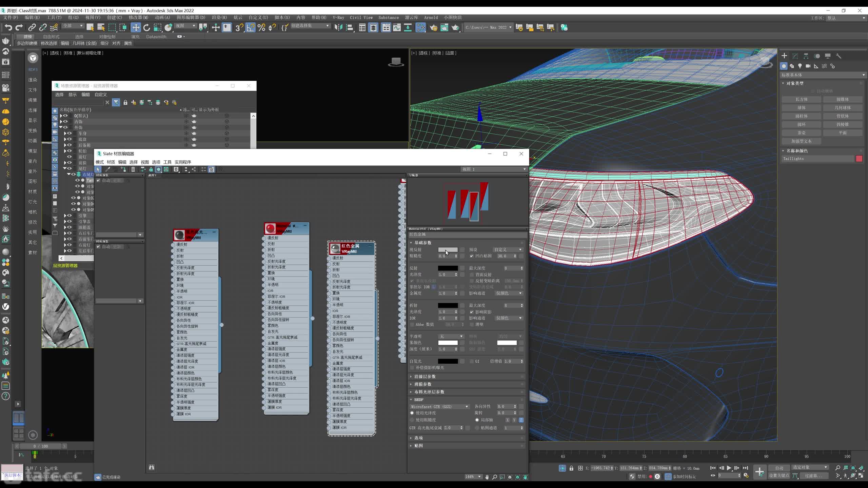The width and height of the screenshot is (868, 488).
Task: Open the V-Ray menu
Action: [x=338, y=17]
